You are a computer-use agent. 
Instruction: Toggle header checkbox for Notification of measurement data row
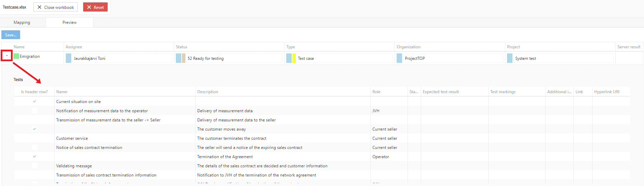[x=34, y=111]
